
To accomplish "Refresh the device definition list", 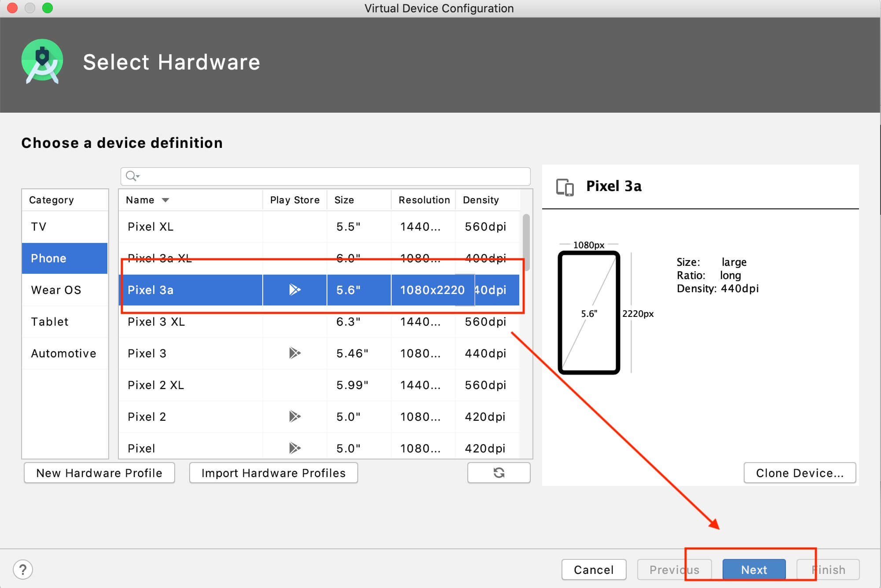I will [499, 473].
